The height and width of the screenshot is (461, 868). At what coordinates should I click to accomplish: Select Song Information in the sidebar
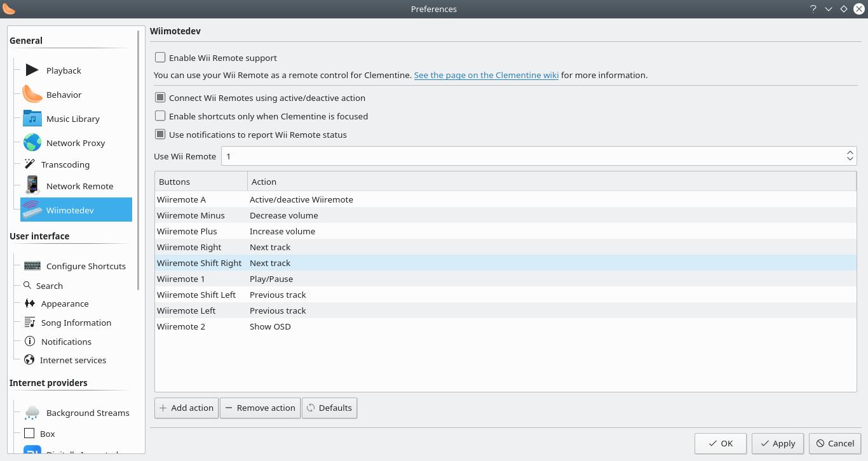click(76, 323)
